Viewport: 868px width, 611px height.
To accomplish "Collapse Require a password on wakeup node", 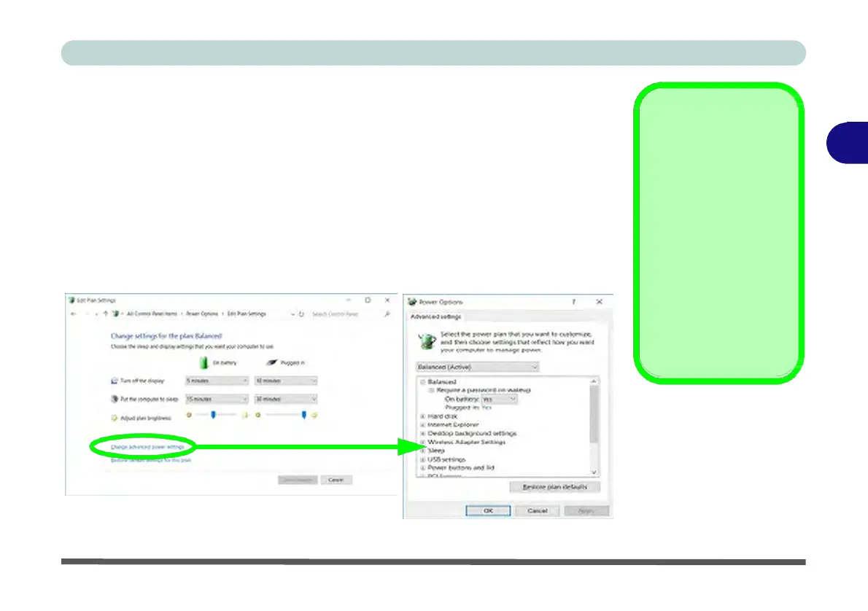I will tap(431, 390).
